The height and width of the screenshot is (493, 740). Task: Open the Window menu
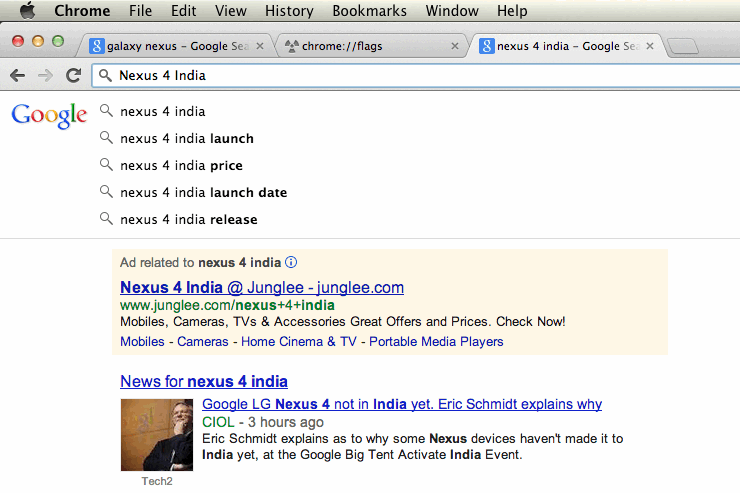pos(452,10)
